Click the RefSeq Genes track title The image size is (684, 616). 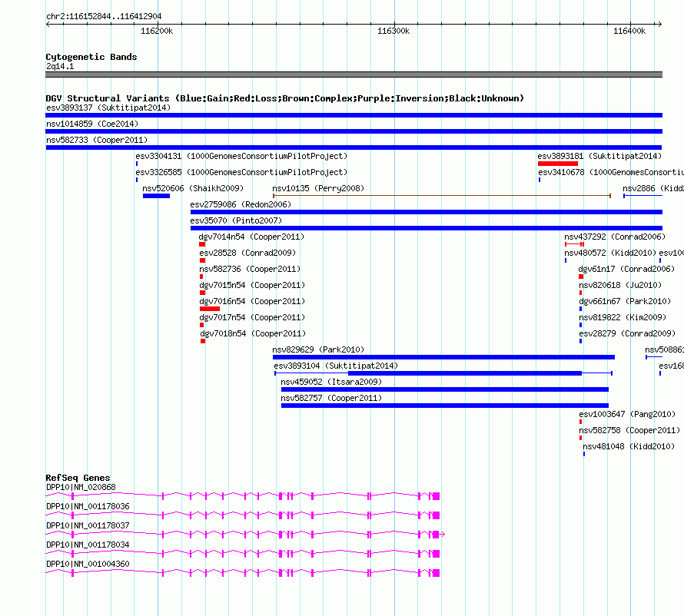(78, 478)
